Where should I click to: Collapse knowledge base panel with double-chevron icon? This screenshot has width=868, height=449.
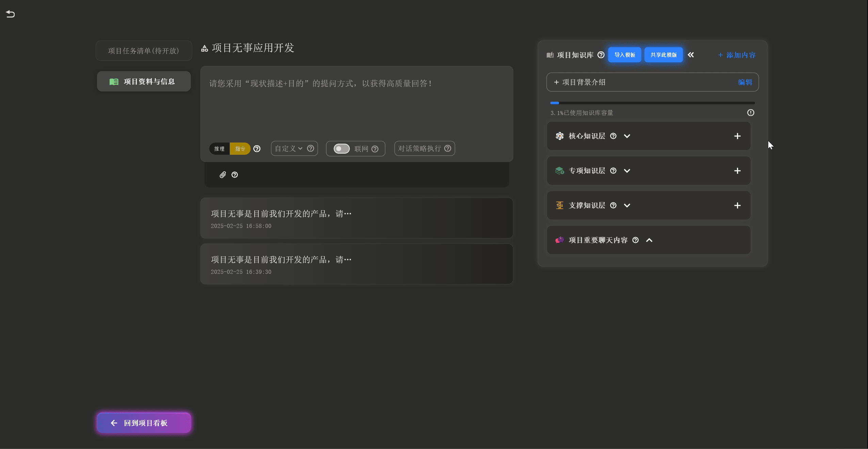coord(691,55)
